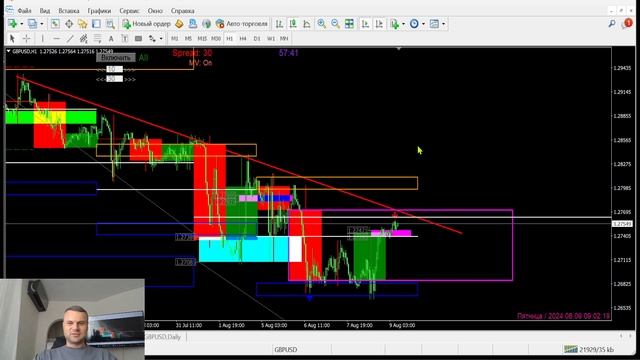This screenshot has width=640, height=360.
Task: Click the value 10 input field on chart
Action: (x=114, y=69)
